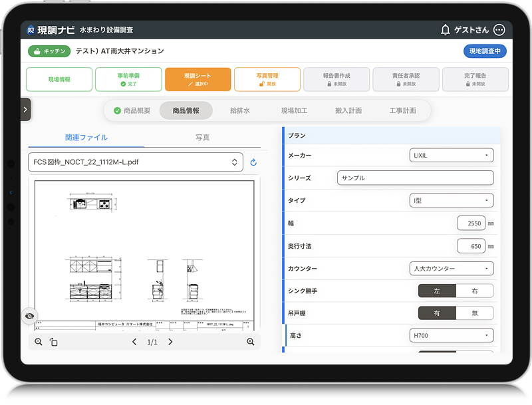
Task: Set シンク勝手 to 右
Action: [x=475, y=291]
